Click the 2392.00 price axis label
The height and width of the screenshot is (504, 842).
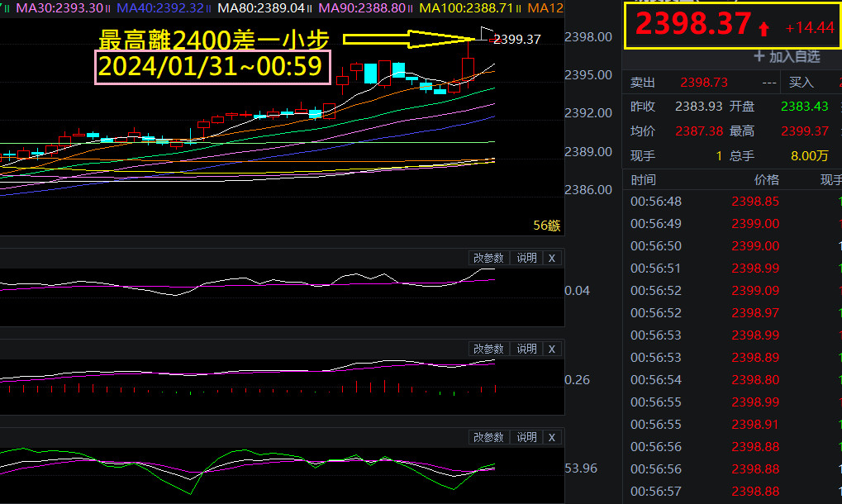pyautogui.click(x=588, y=112)
